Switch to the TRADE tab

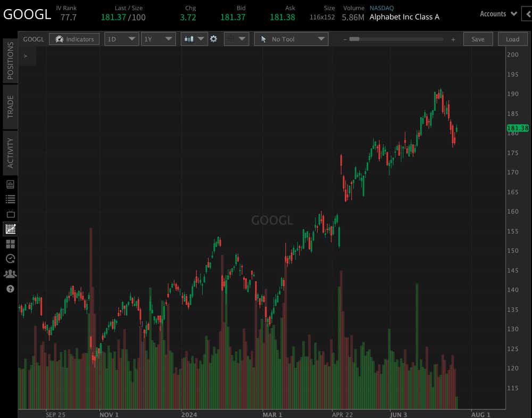(x=9, y=106)
